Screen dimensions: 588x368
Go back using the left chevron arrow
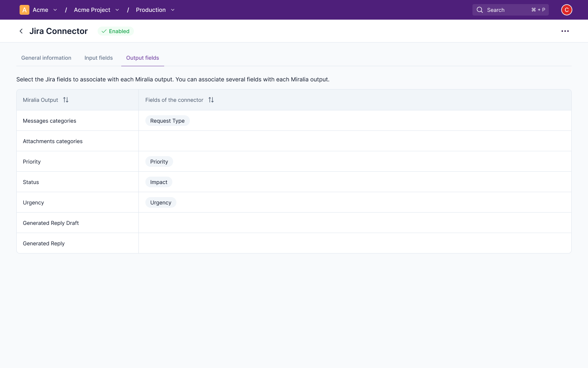tap(21, 31)
